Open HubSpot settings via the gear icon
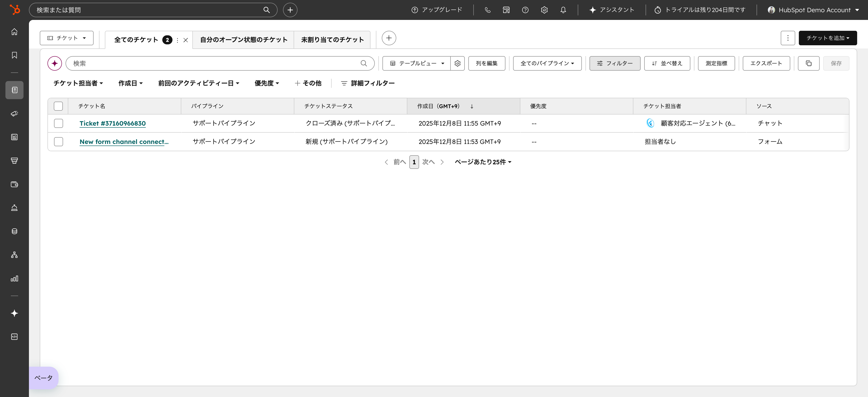This screenshot has width=868, height=397. [x=544, y=10]
